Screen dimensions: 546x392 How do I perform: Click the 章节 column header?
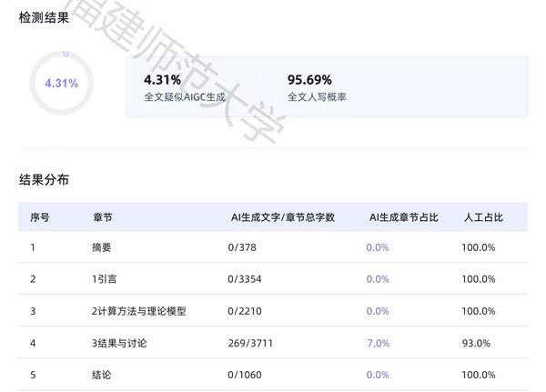tap(102, 217)
